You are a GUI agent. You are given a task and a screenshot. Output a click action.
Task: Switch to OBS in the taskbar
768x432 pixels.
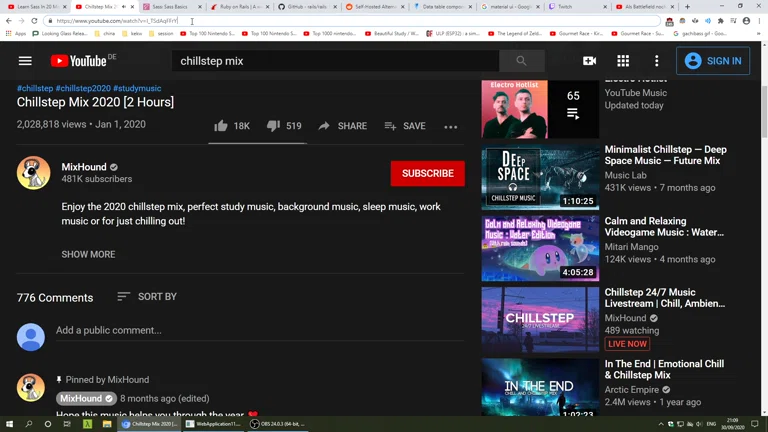278,424
